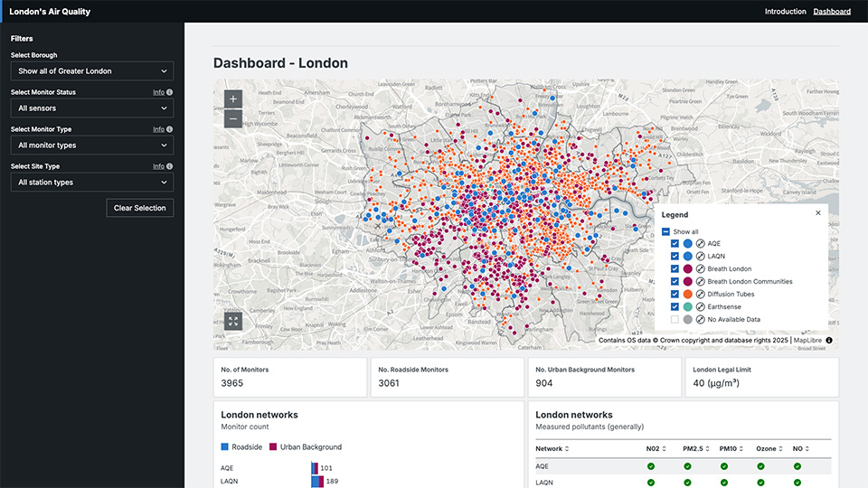Click the green NO checkmark in AQE row
Viewport: 868px width, 488px height.
click(797, 466)
